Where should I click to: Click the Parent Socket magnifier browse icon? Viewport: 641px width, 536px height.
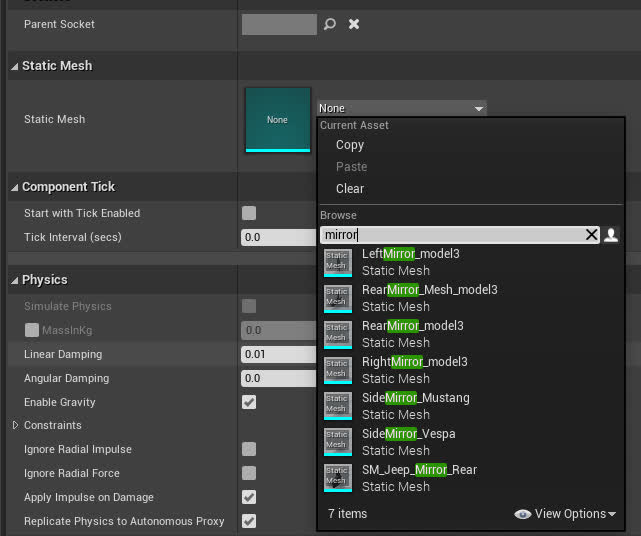pos(330,24)
